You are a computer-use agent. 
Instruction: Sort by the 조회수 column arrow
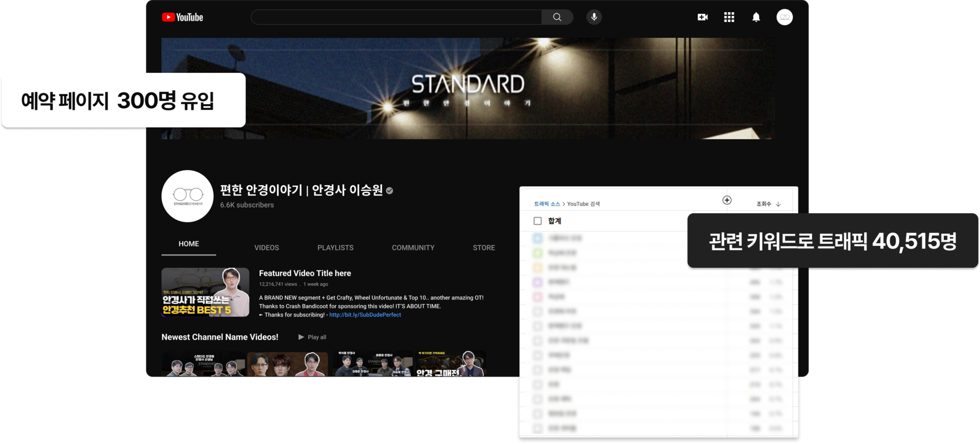point(778,204)
